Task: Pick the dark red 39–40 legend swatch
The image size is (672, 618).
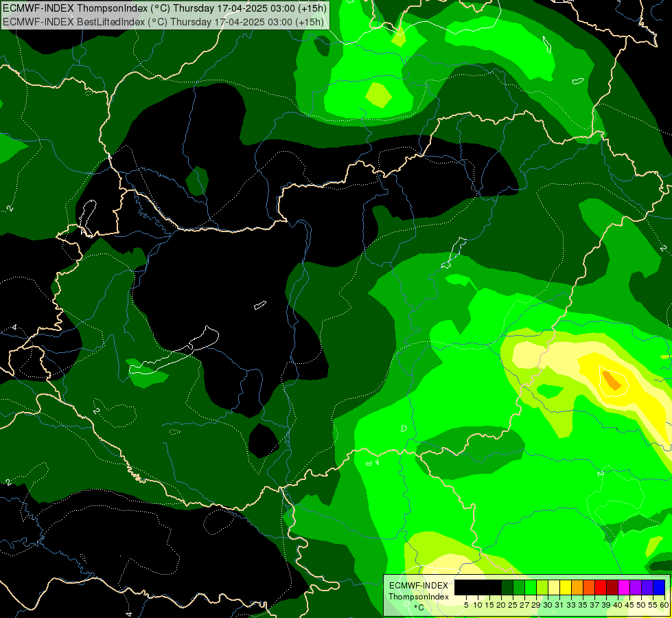Action: 612,588
